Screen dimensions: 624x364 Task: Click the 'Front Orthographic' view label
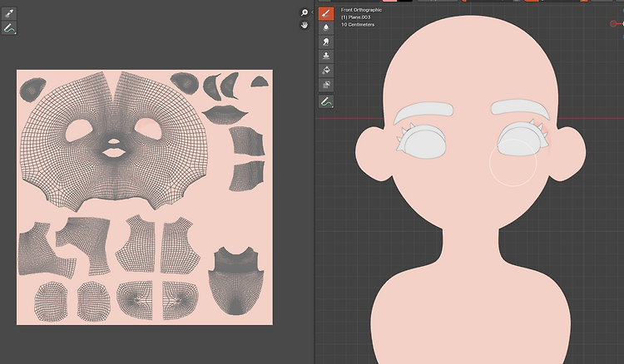pos(361,10)
